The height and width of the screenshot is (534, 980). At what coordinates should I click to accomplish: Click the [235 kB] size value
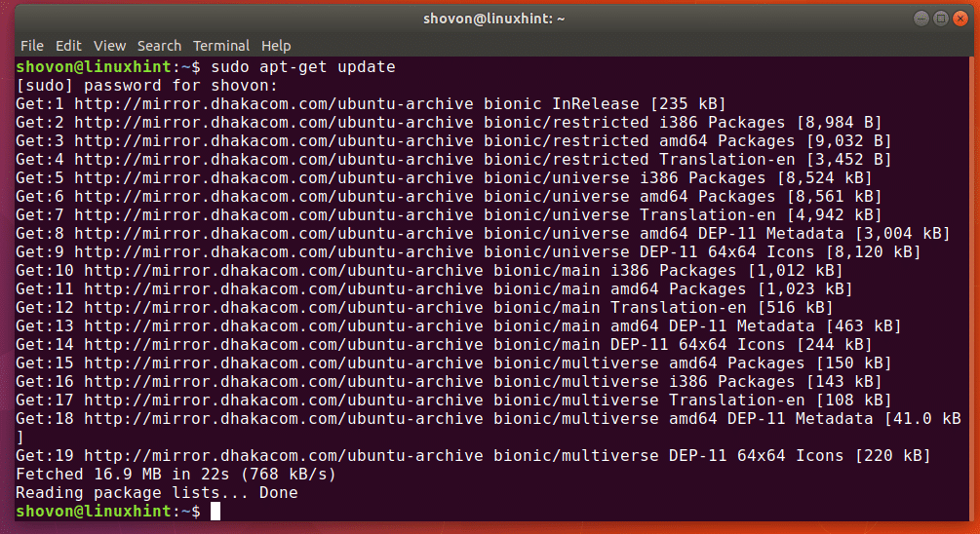(x=688, y=103)
